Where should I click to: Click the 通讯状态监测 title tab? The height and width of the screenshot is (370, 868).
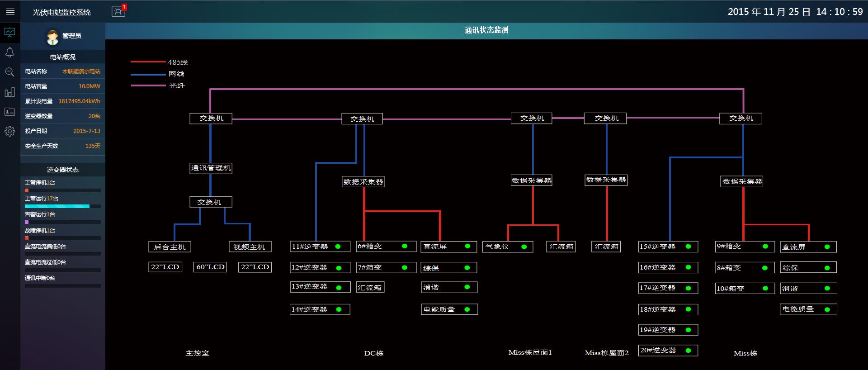(x=486, y=30)
